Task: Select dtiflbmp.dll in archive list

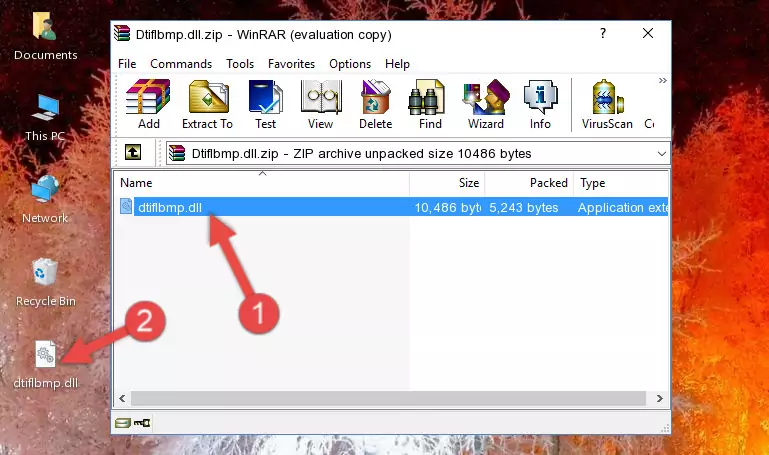Action: click(x=391, y=207)
